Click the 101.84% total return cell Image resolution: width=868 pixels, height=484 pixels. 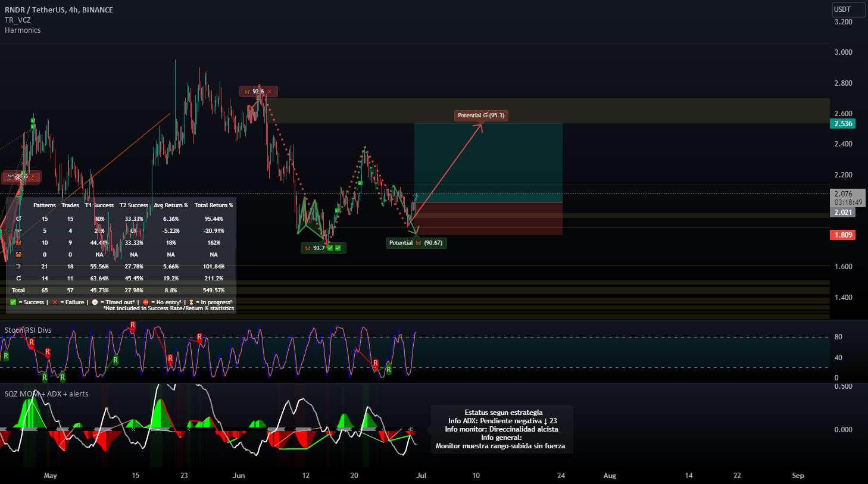click(x=214, y=267)
